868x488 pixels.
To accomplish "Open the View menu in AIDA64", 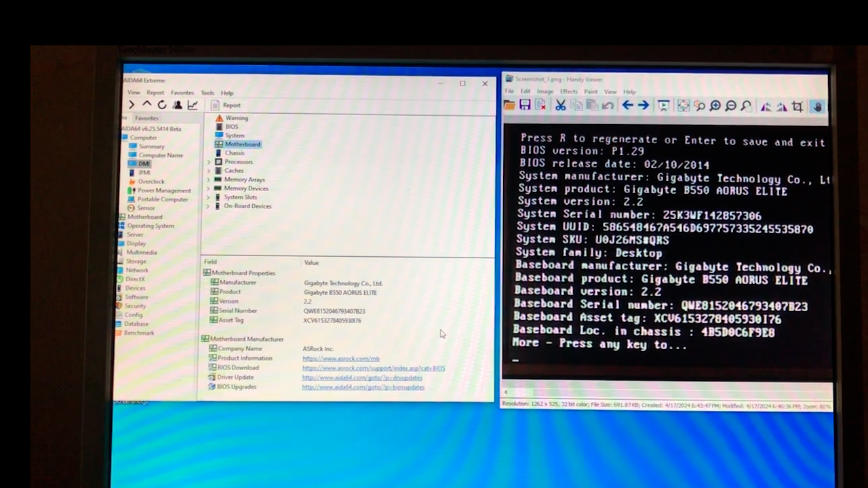I will click(134, 92).
